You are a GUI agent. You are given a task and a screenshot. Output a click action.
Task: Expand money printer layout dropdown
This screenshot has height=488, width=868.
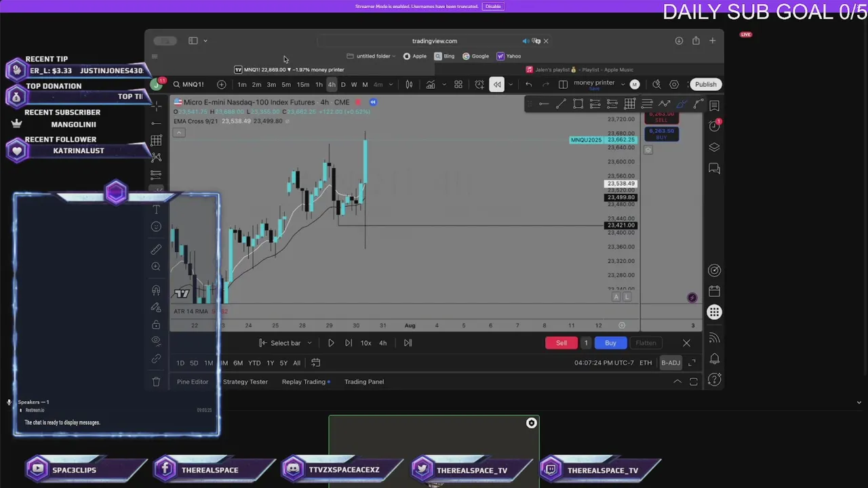(x=623, y=85)
